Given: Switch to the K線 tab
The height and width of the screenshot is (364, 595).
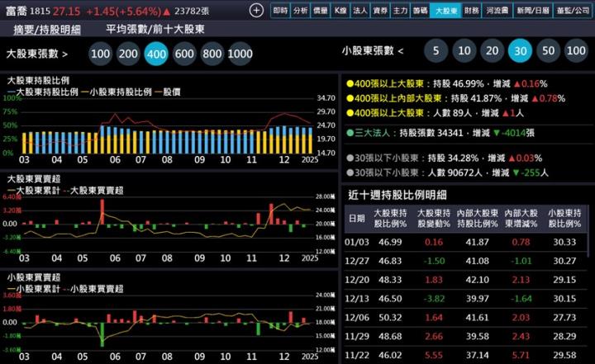Looking at the screenshot, I should coord(340,11).
